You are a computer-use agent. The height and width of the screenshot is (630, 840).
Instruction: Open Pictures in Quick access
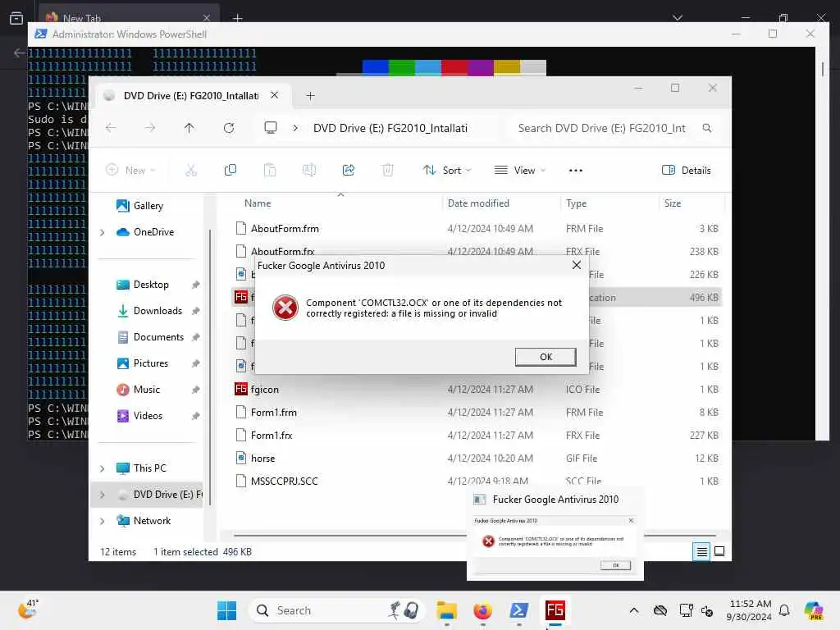151,363
